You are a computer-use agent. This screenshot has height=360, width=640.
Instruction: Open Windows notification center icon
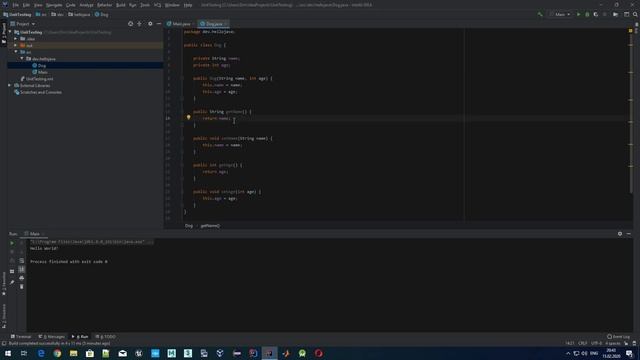(629, 353)
